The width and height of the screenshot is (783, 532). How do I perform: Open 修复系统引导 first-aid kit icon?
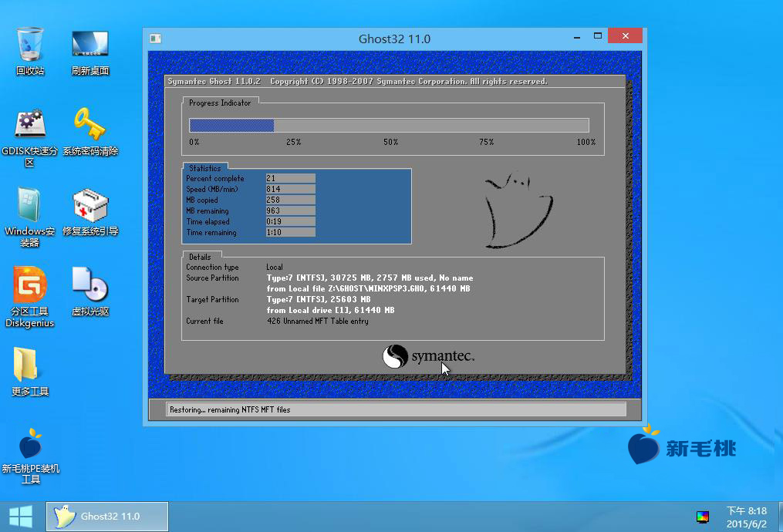90,212
